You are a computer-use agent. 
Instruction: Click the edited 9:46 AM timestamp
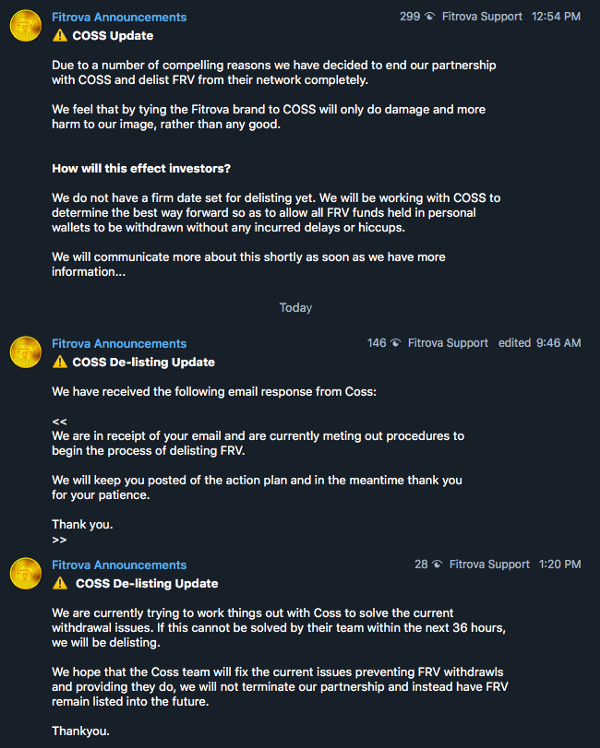[539, 343]
